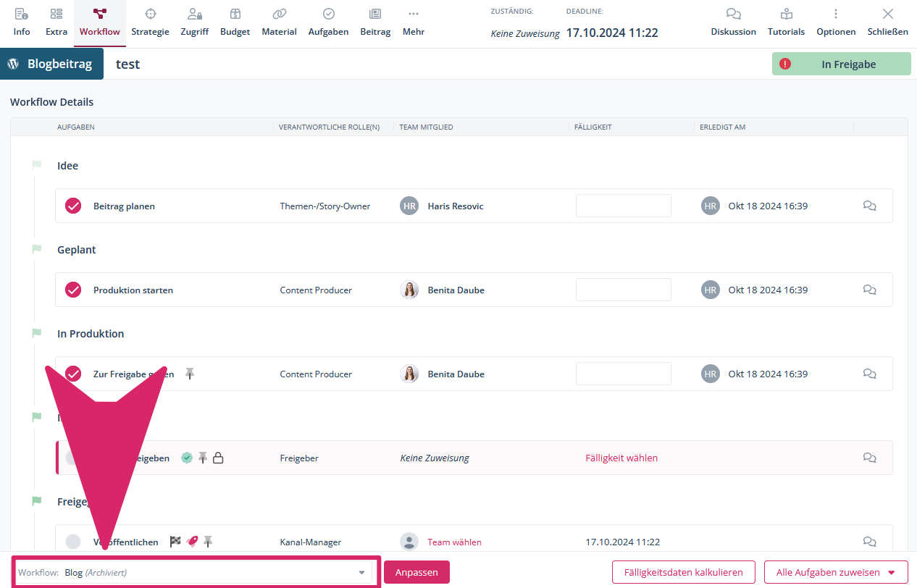
Task: Click comment icon for Produktion starten row
Action: pyautogui.click(x=869, y=290)
